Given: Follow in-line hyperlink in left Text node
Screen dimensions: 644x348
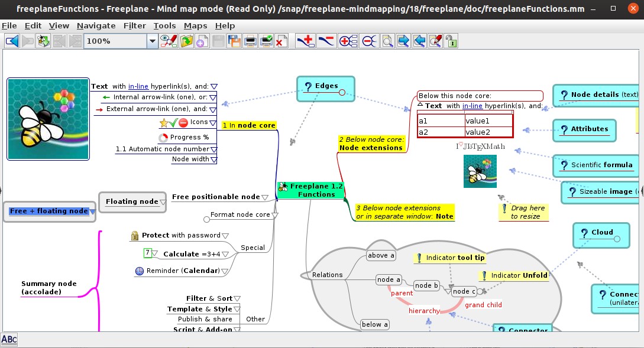Looking at the screenshot, I should 138,86.
